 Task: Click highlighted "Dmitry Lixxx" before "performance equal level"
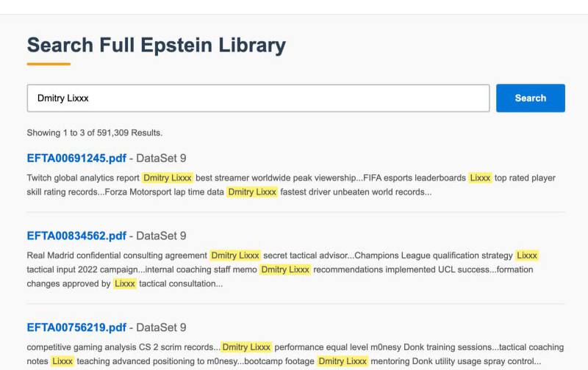click(247, 347)
